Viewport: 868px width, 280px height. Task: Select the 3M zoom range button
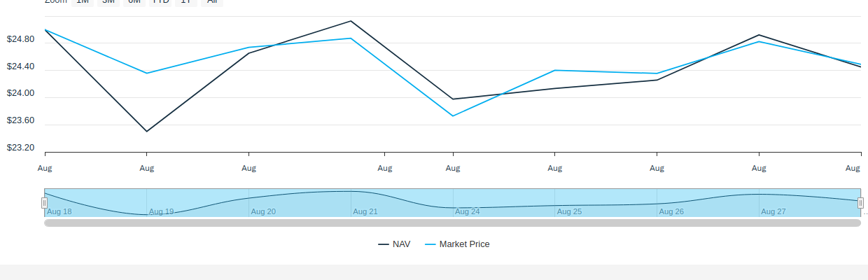click(108, 2)
